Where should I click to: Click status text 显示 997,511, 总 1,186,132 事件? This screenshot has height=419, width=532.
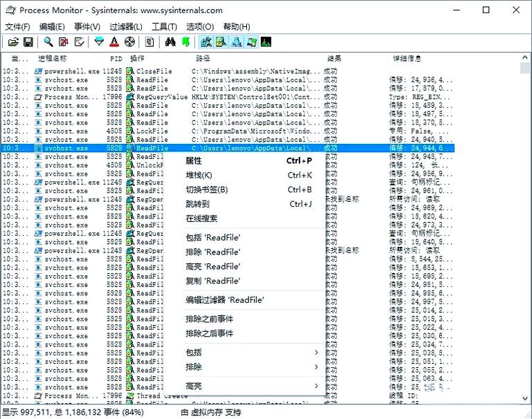73,413
